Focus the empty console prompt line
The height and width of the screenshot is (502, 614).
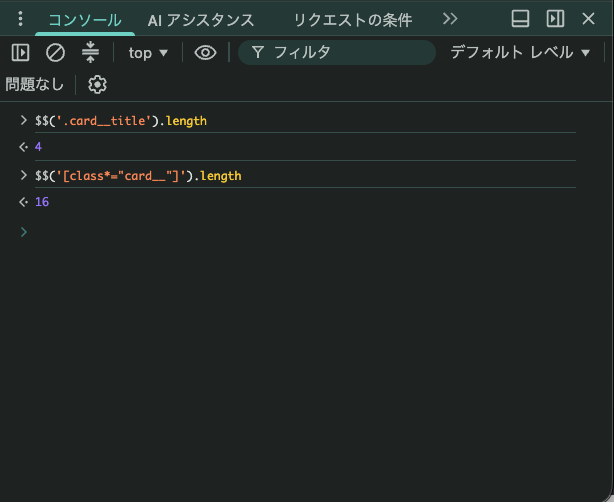tap(305, 232)
